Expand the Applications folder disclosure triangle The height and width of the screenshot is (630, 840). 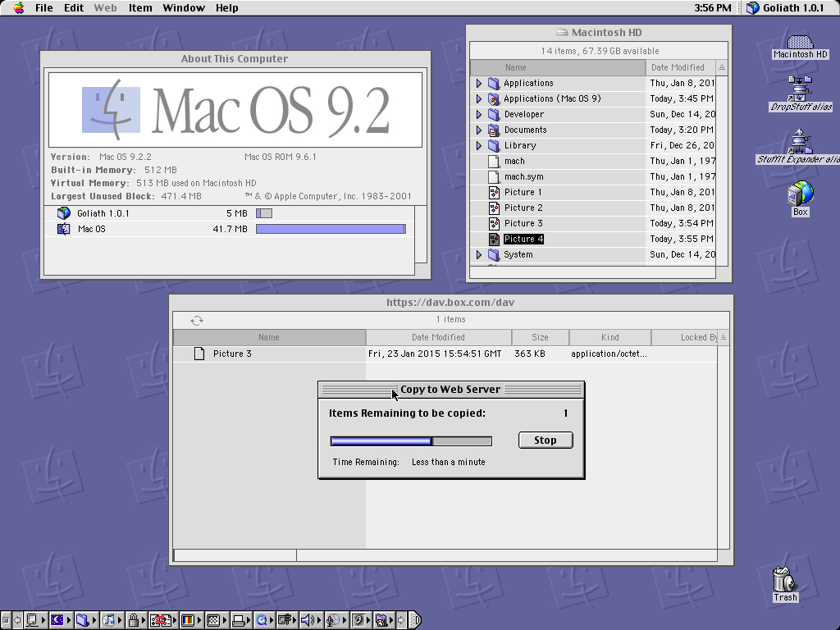tap(479, 83)
